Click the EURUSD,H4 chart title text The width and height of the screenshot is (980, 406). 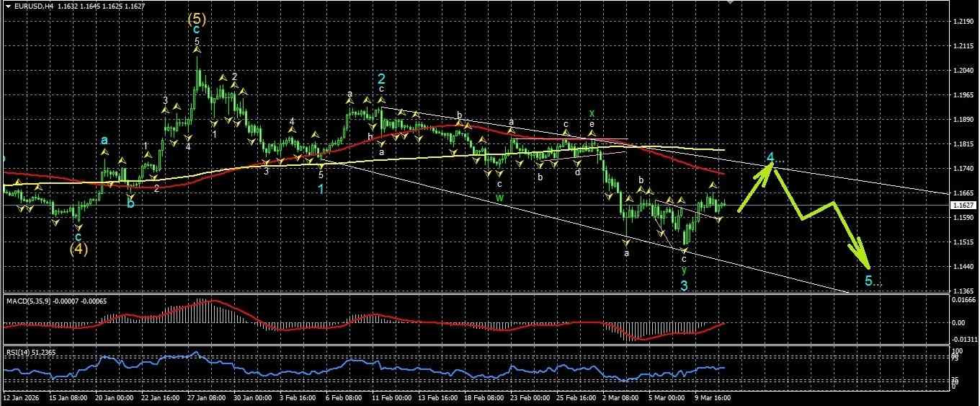click(x=33, y=6)
